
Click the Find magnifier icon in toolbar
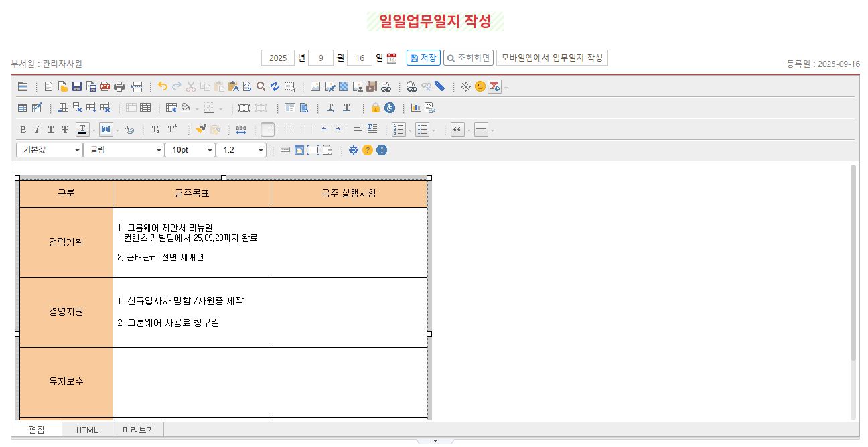pos(261,86)
